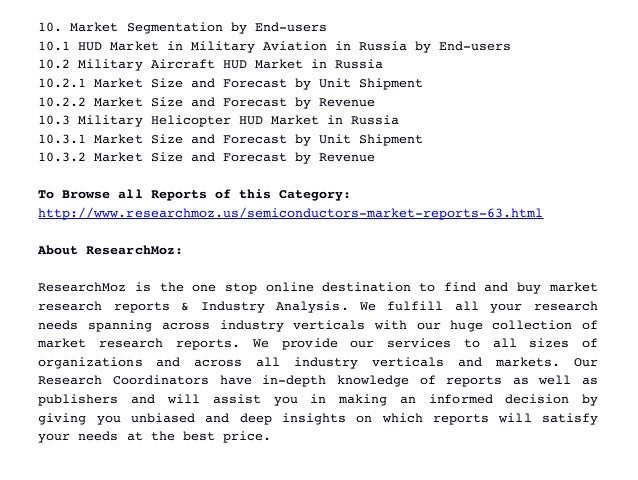Viewport: 638px width, 480px height.
Task: Click line 10.2 Military Aircraft HUD Market
Action: (210, 64)
